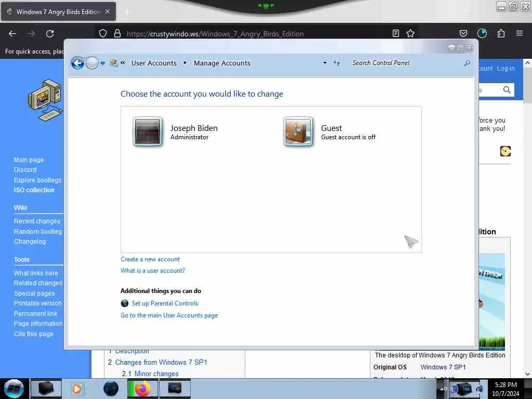Open the recent pages dropdown arrow

102,63
